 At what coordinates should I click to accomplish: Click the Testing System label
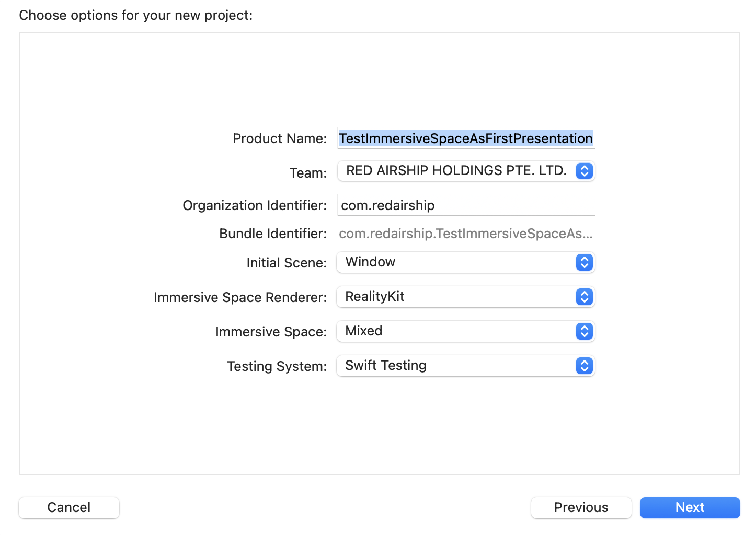(277, 366)
